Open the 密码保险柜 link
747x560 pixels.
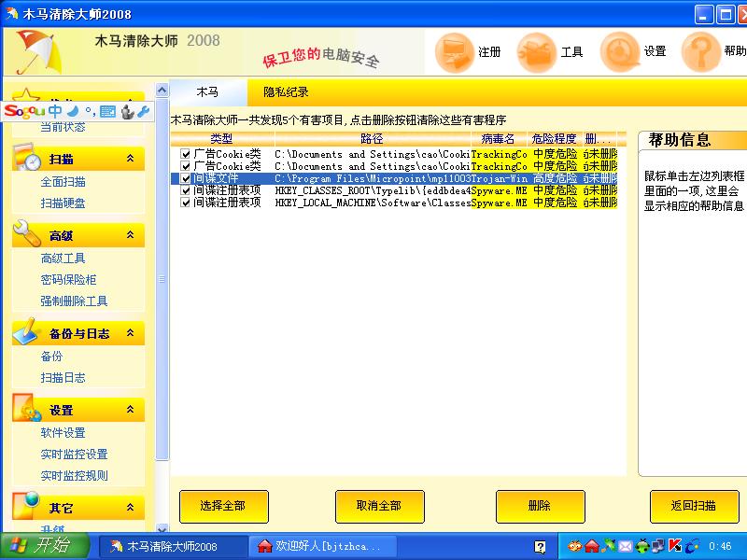pyautogui.click(x=68, y=279)
